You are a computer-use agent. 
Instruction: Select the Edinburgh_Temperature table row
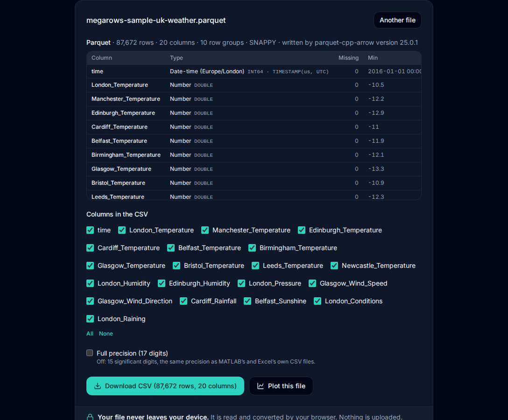point(254,113)
